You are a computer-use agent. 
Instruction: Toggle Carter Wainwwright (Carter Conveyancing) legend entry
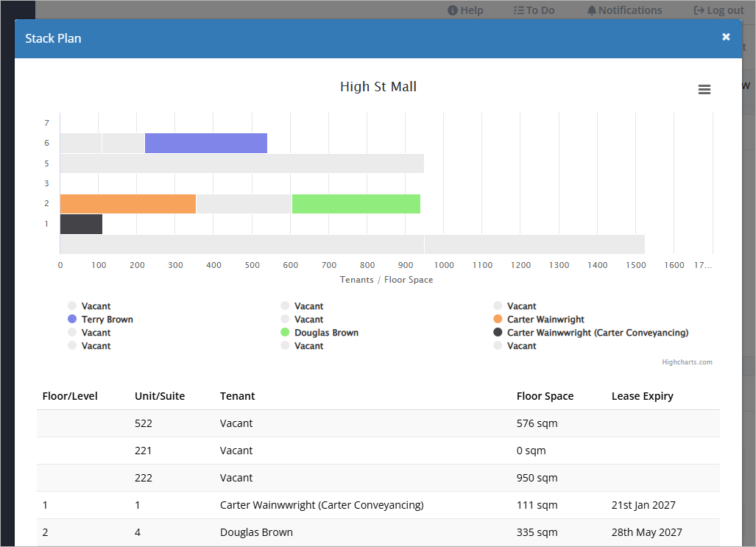(590, 333)
